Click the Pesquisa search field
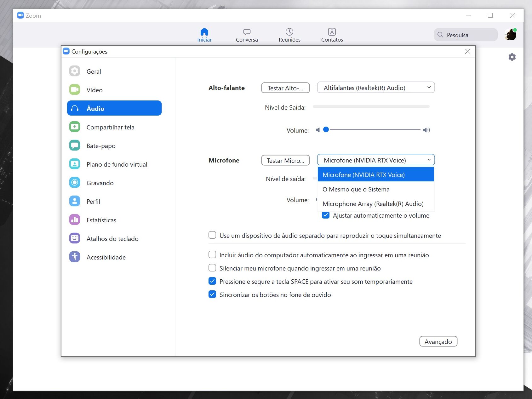 tap(466, 35)
